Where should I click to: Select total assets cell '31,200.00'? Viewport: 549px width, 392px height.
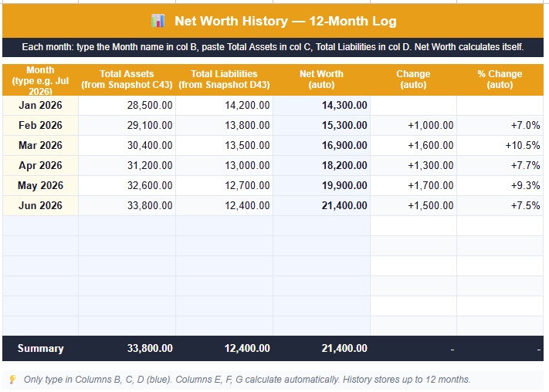coord(127,165)
